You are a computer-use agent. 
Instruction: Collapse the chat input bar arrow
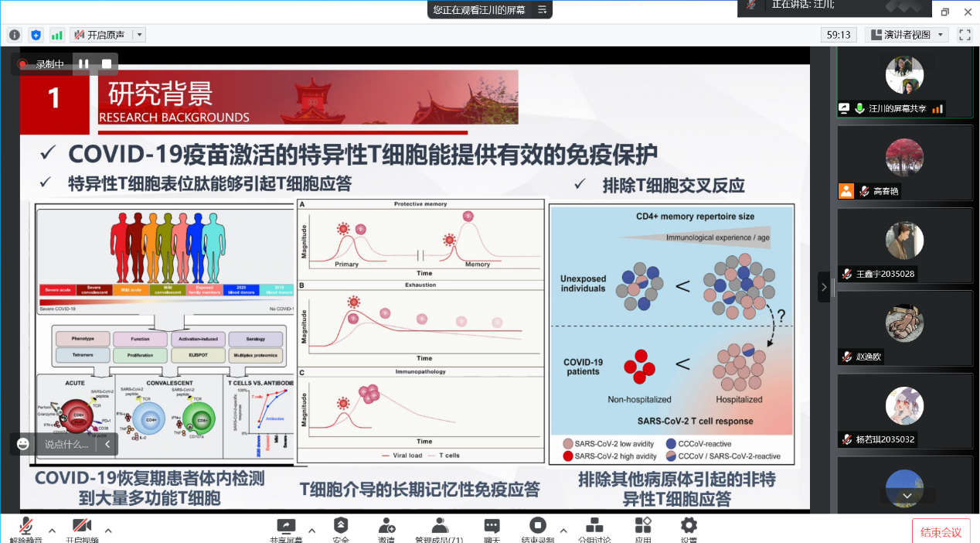107,444
